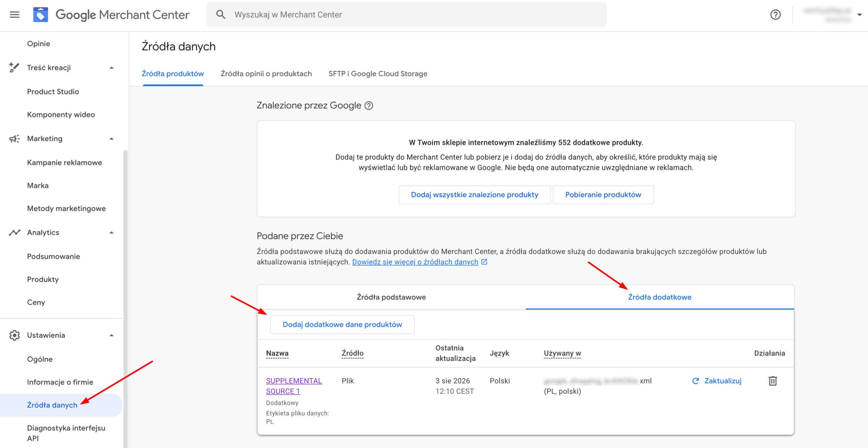
Task: Click the Analytics trend line icon
Action: pos(14,232)
